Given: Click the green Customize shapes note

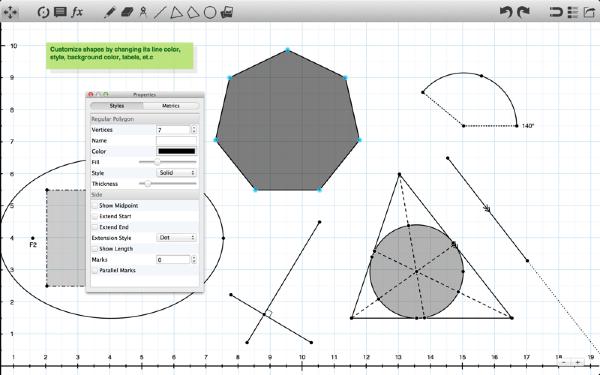Looking at the screenshot, I should click(x=120, y=56).
